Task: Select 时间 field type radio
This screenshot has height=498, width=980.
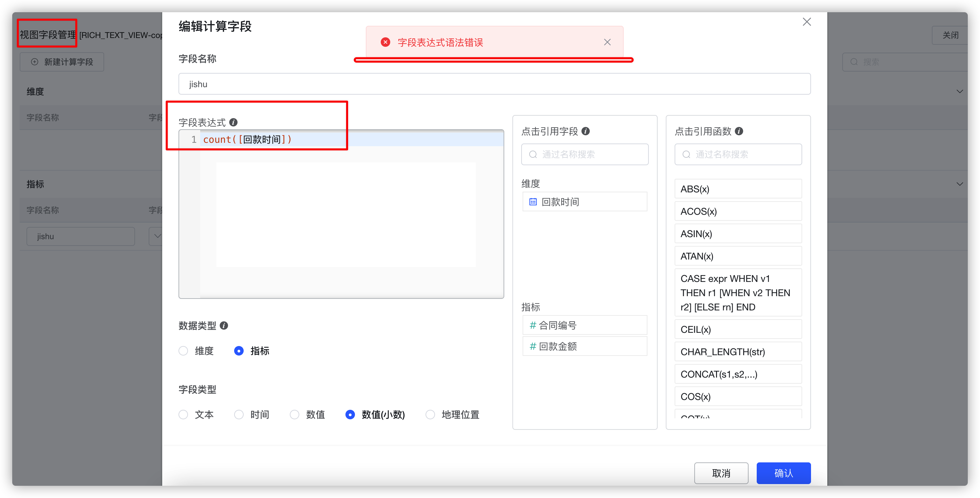Action: 239,415
